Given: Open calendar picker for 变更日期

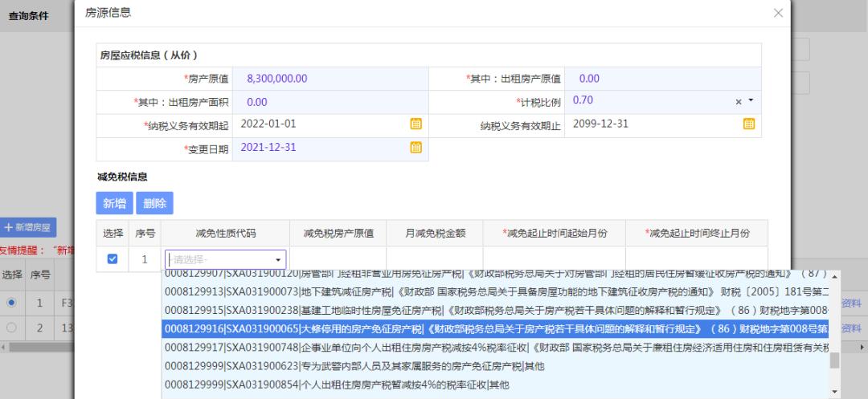Looking at the screenshot, I should [x=416, y=147].
